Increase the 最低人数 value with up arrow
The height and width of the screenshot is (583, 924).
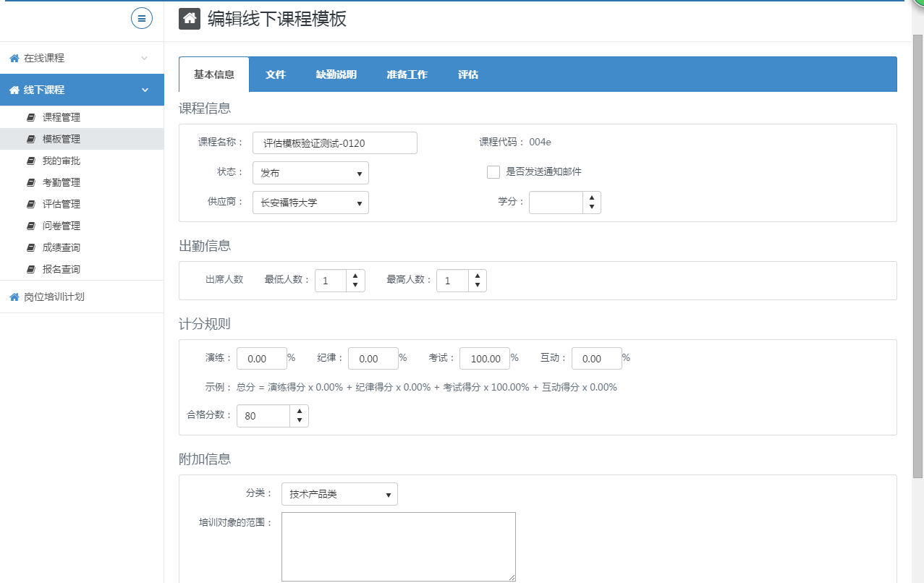tap(355, 276)
